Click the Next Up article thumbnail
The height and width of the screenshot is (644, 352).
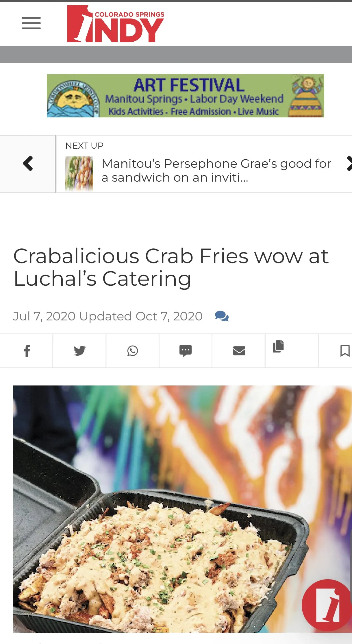[x=79, y=174]
